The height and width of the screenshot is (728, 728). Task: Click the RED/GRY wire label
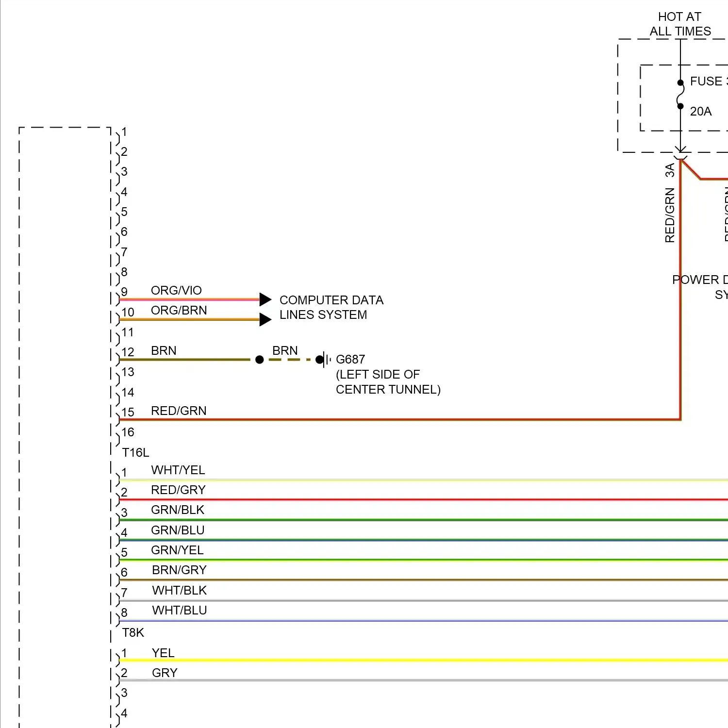(178, 490)
